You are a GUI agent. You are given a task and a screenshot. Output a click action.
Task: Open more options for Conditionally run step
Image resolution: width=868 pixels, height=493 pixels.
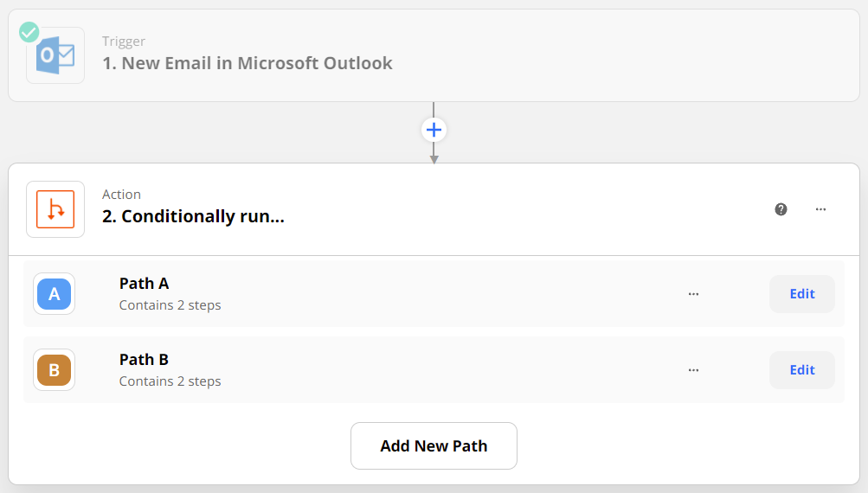820,209
